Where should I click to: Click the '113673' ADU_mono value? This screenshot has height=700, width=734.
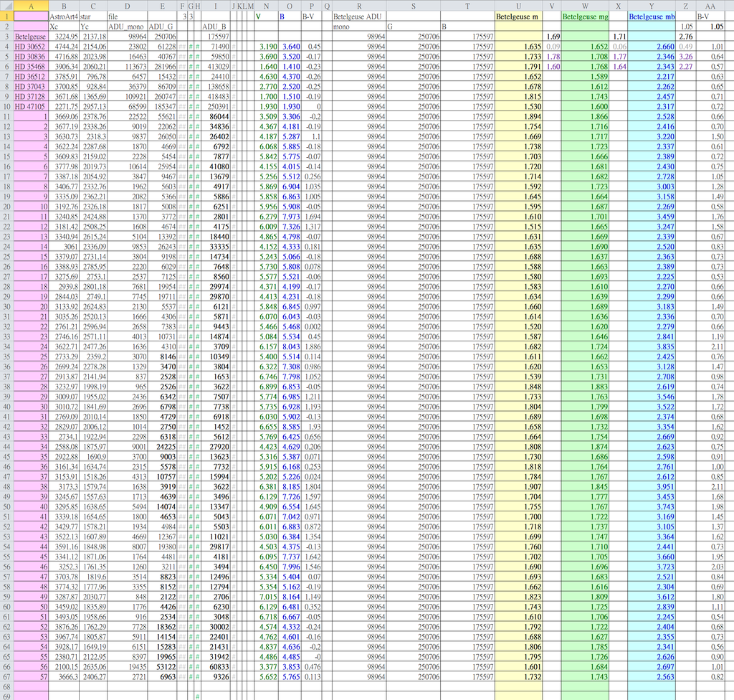[128, 67]
